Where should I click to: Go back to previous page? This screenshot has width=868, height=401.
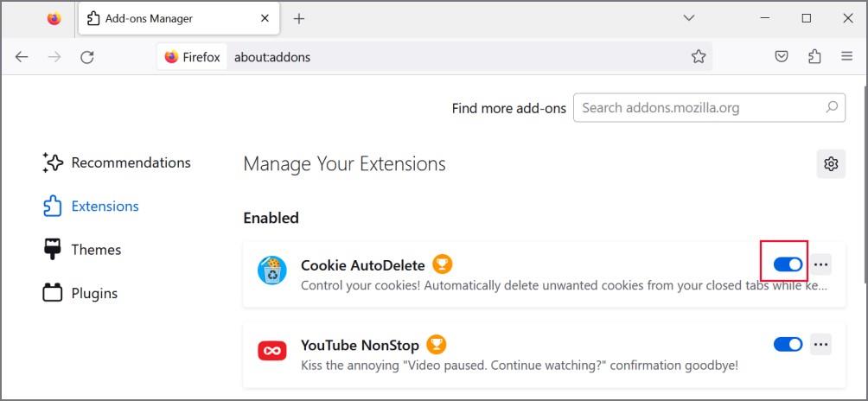coord(22,57)
